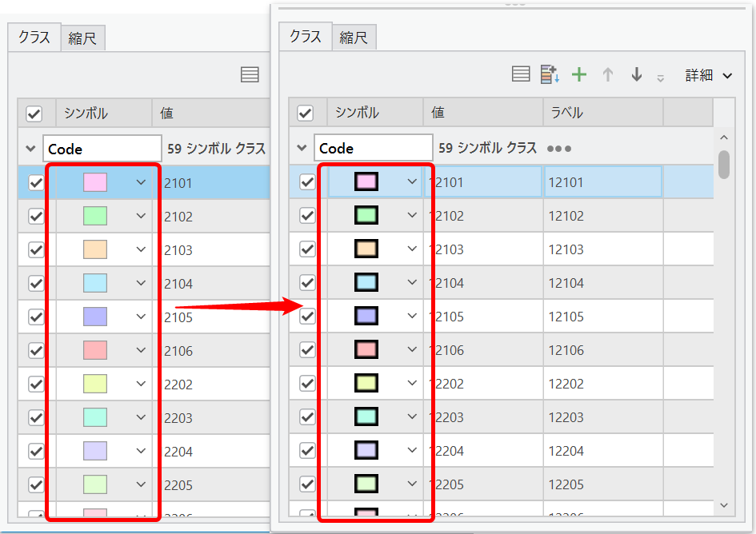Click the move up arrow icon
The height and width of the screenshot is (534, 756).
tap(608, 75)
